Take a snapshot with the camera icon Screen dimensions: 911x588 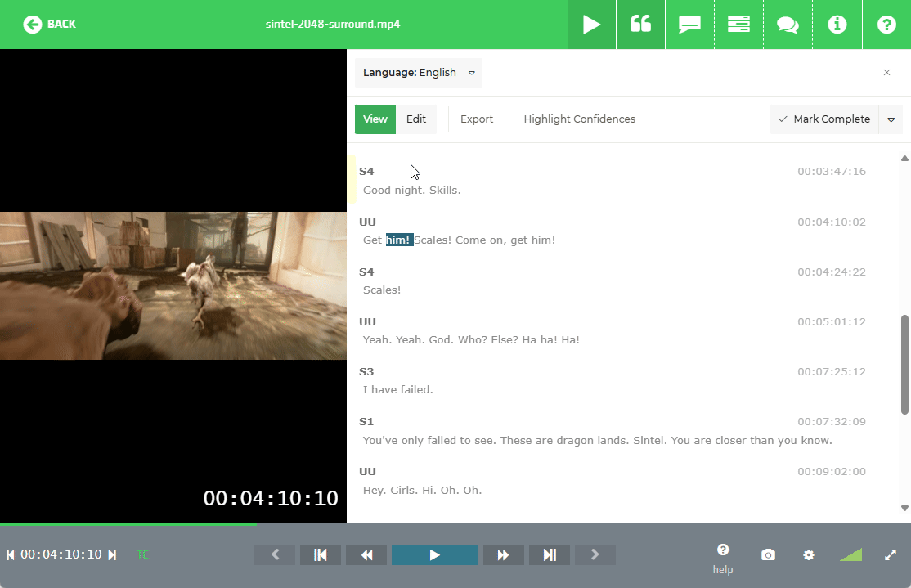coord(767,554)
